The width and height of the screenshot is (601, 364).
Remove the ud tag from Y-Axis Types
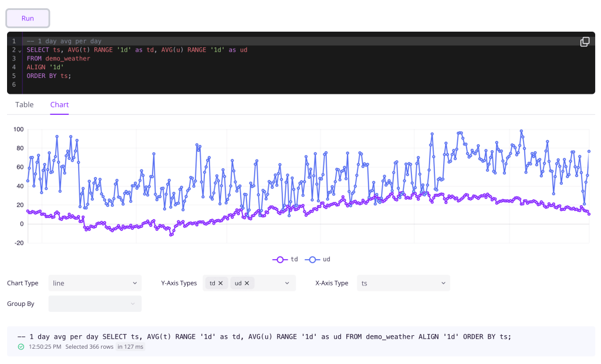click(x=247, y=283)
